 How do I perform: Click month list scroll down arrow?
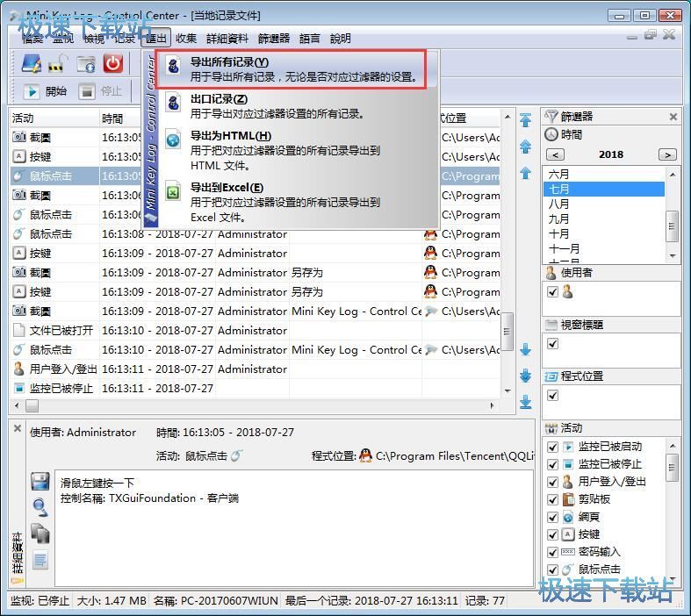[x=673, y=256]
